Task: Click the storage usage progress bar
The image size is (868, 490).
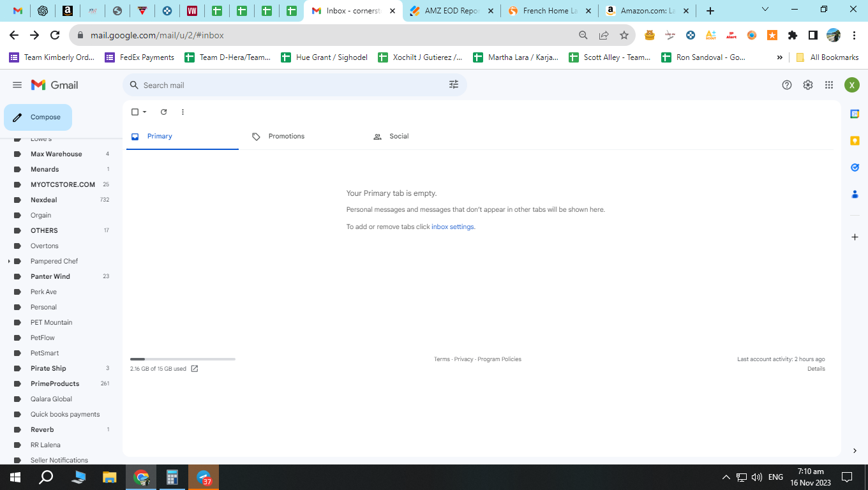Action: click(x=183, y=359)
